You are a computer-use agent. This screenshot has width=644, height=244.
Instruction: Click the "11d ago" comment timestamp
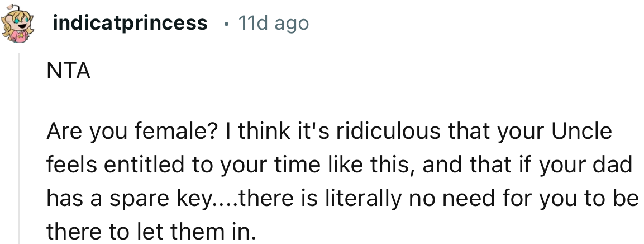coord(273,24)
